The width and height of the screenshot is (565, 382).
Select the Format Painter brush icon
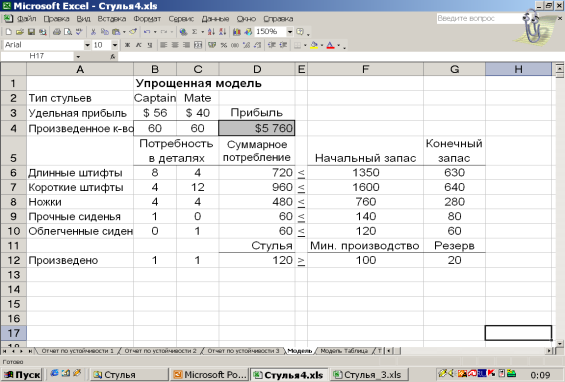coord(133,32)
